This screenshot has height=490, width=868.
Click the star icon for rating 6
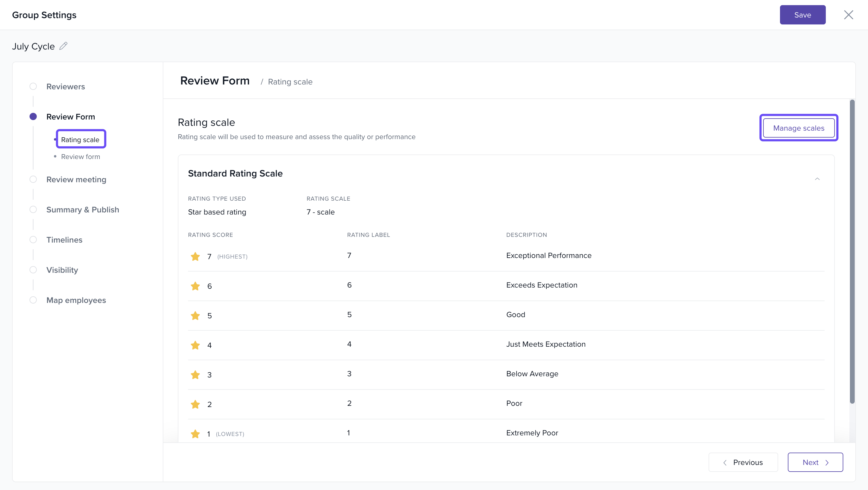195,286
